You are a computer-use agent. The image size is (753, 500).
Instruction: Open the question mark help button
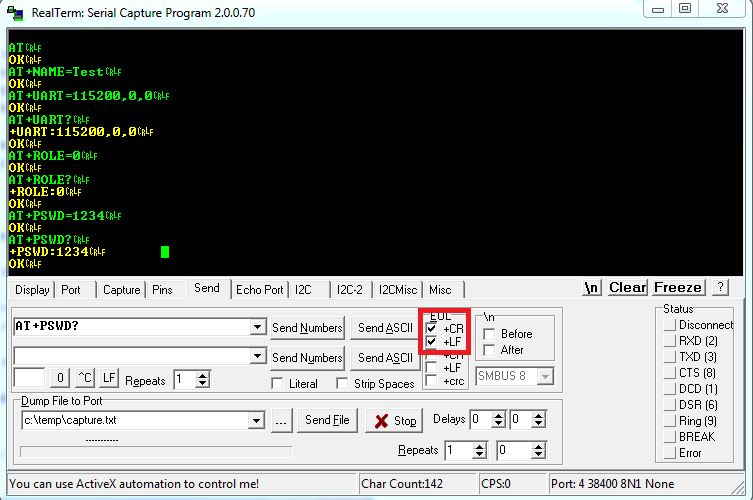click(x=720, y=287)
